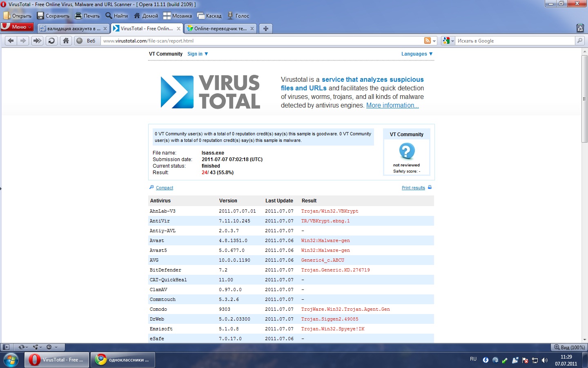588x368 pixels.
Task: Expand the Languages dropdown
Action: click(x=417, y=54)
